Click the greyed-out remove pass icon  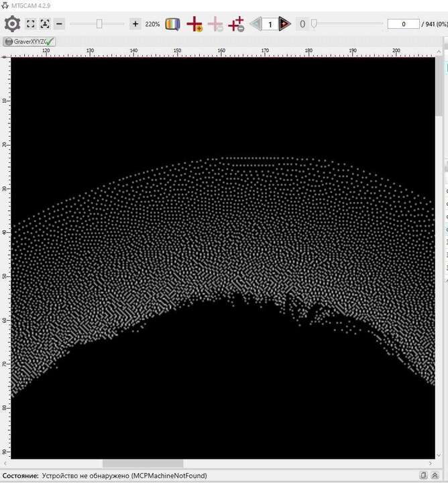[215, 25]
